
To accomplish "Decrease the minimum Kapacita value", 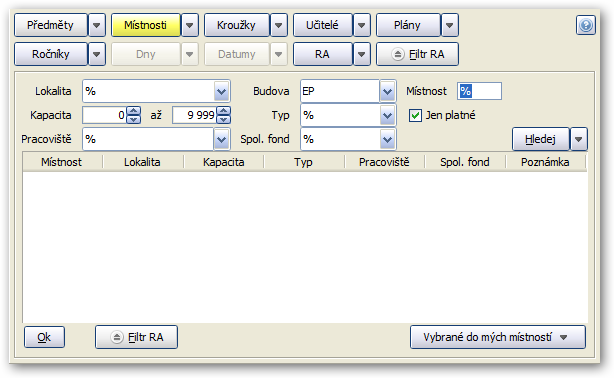I will tap(134, 119).
